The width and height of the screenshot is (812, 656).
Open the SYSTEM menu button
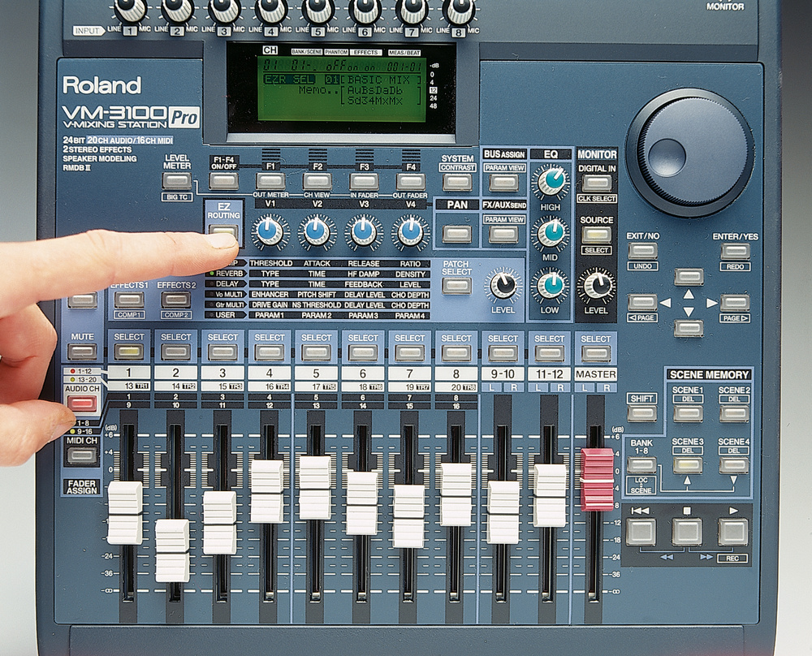pos(457,182)
